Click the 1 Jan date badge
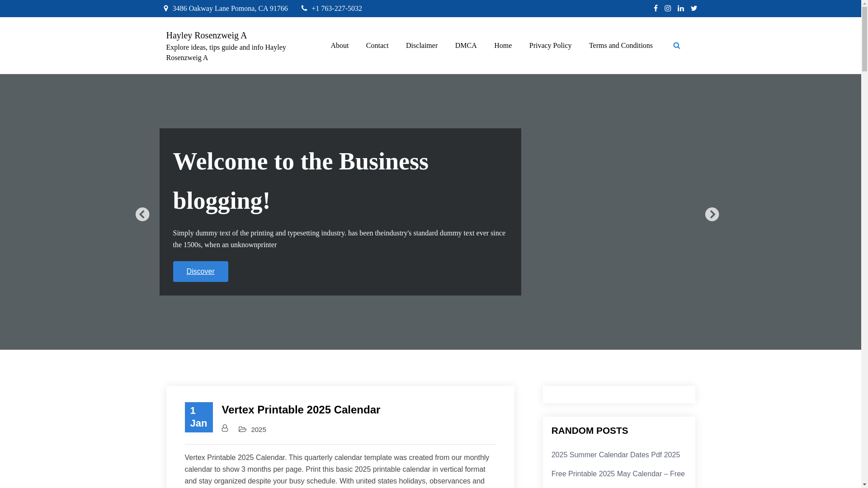 [x=198, y=417]
